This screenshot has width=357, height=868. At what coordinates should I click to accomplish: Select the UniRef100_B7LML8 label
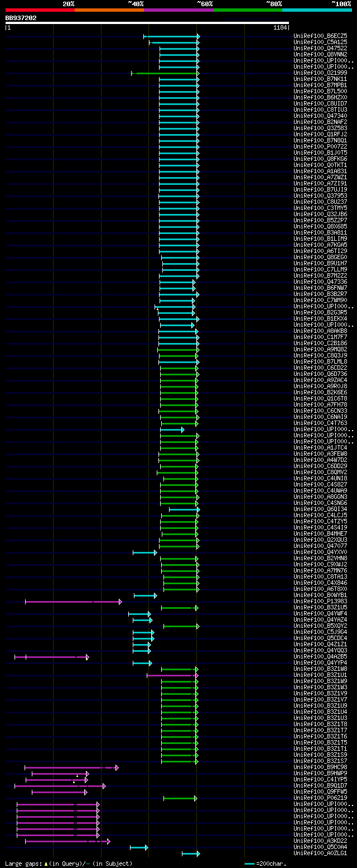point(320,361)
